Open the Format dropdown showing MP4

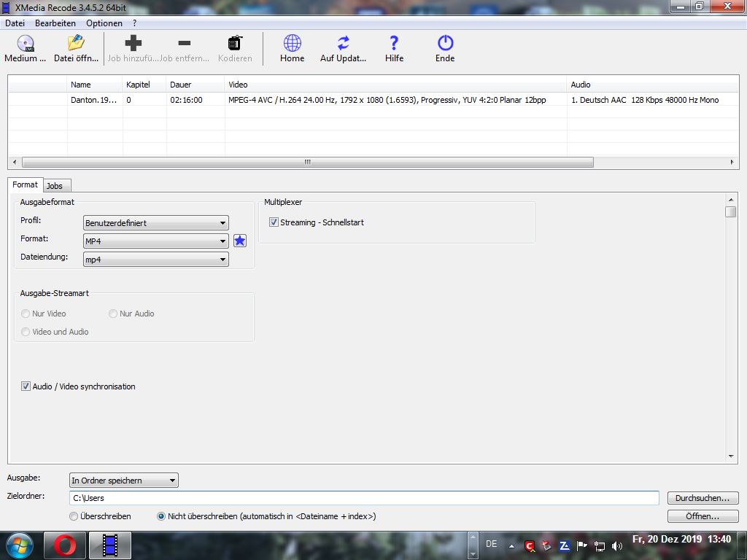coord(156,241)
